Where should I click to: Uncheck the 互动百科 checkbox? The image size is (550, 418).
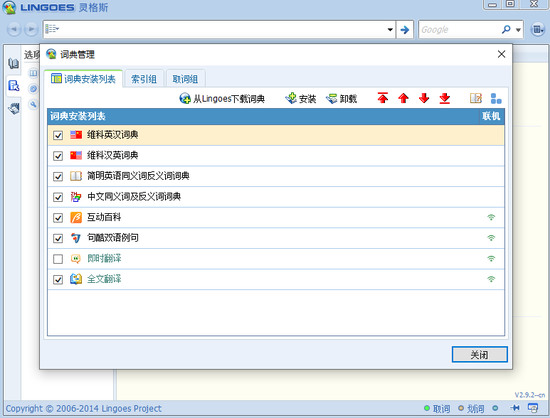(x=58, y=218)
